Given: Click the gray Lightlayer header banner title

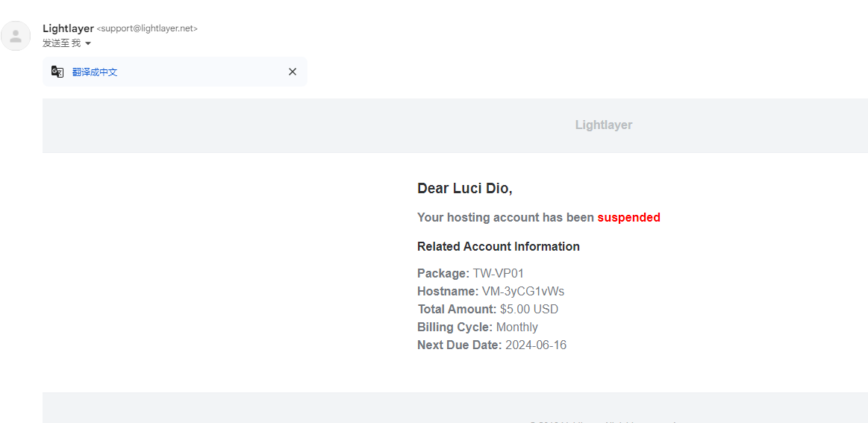Looking at the screenshot, I should pos(603,125).
